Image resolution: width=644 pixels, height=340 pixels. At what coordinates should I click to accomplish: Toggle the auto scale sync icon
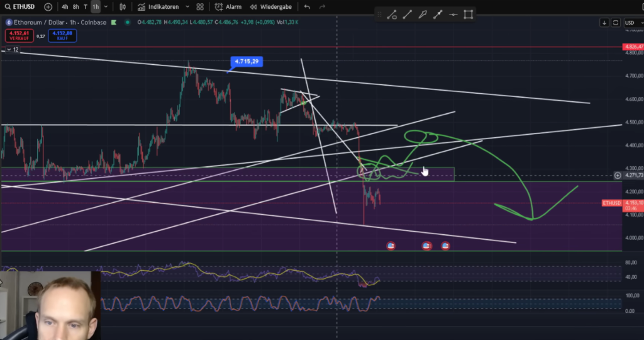click(x=615, y=23)
